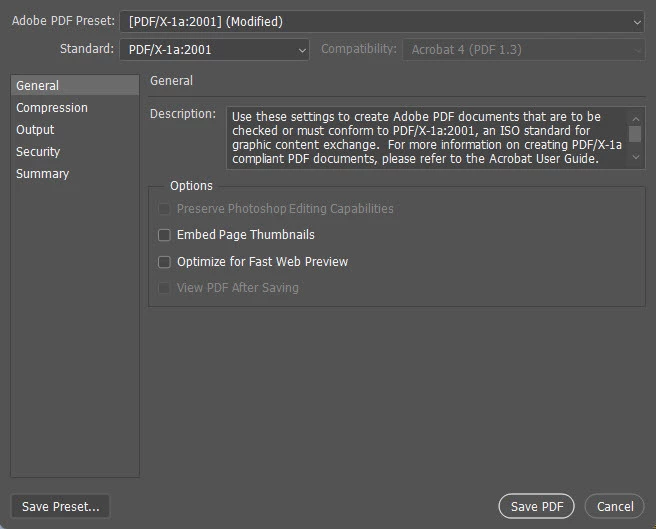
Task: Click the Save PDF button
Action: [x=536, y=506]
